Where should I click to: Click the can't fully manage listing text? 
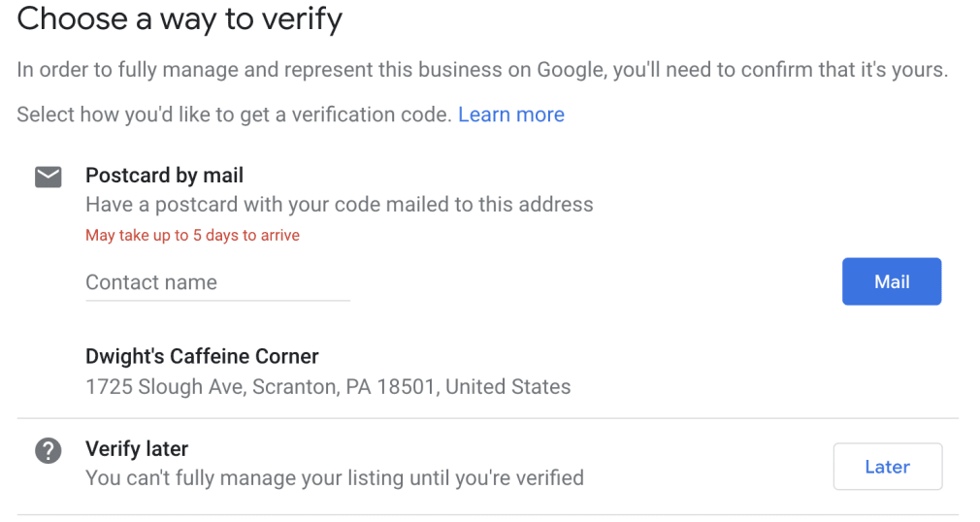point(334,477)
